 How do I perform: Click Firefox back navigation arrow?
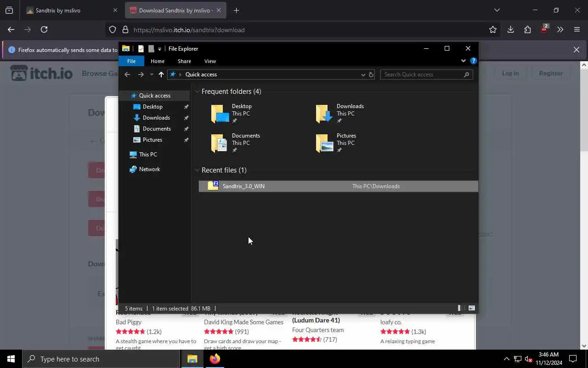(11, 29)
